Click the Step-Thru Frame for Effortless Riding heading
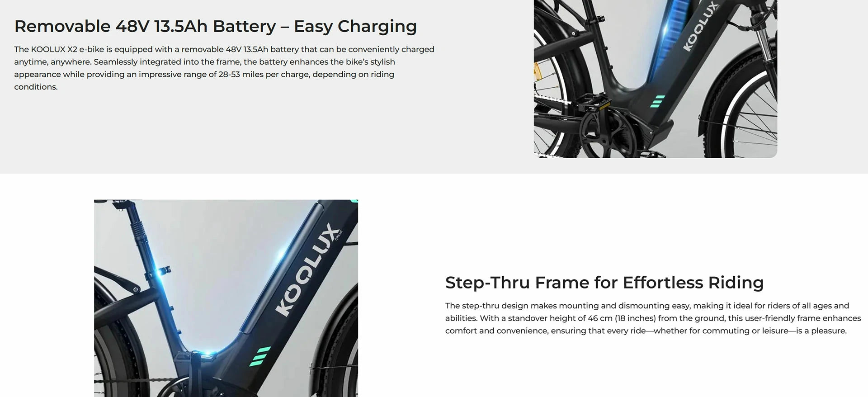The width and height of the screenshot is (868, 397). (x=604, y=283)
